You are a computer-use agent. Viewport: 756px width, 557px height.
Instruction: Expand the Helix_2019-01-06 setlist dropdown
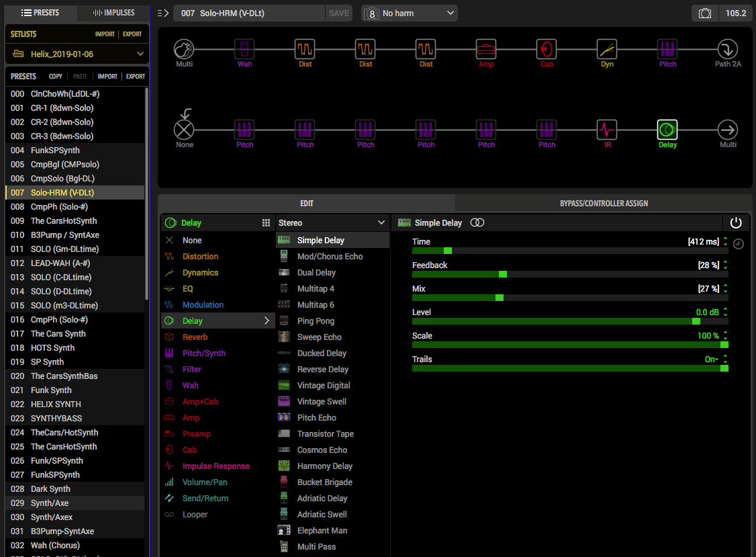coord(77,54)
